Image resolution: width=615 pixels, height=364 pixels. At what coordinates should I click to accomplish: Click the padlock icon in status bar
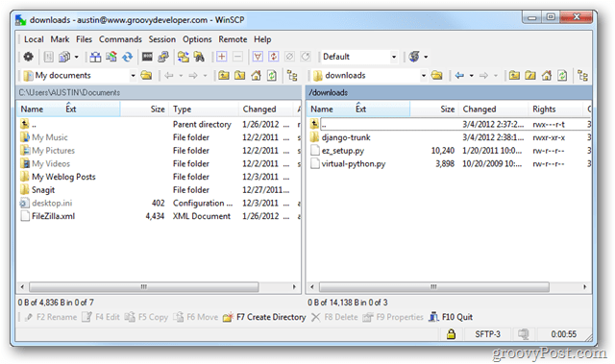click(x=451, y=334)
